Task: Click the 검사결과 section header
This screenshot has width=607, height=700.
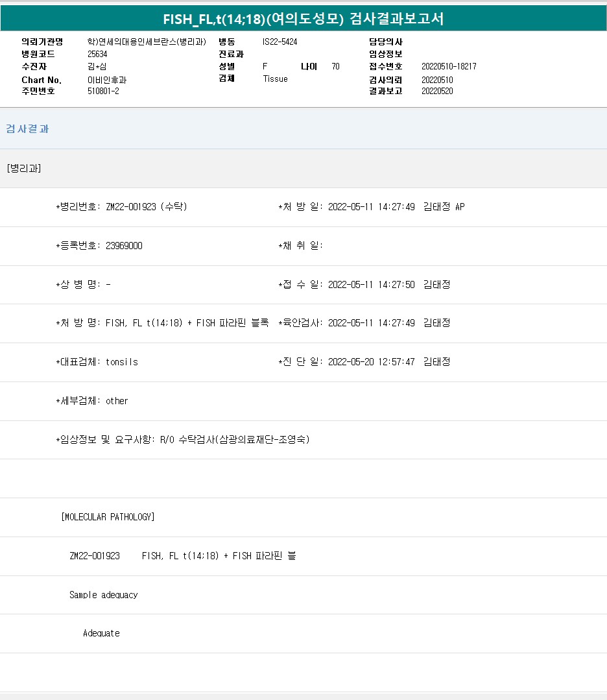Action: [27, 129]
